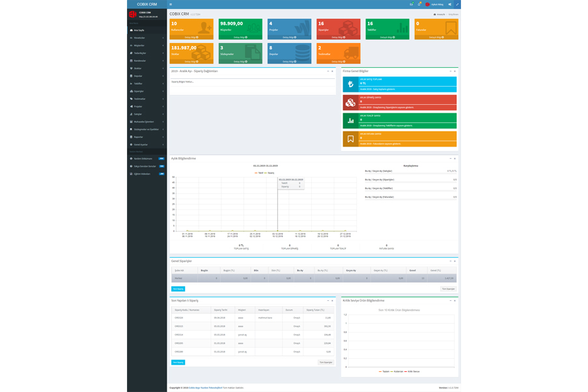
Task: Collapse the Aralık Ayı Sipariş Dağılımları panel
Action: 328,71
